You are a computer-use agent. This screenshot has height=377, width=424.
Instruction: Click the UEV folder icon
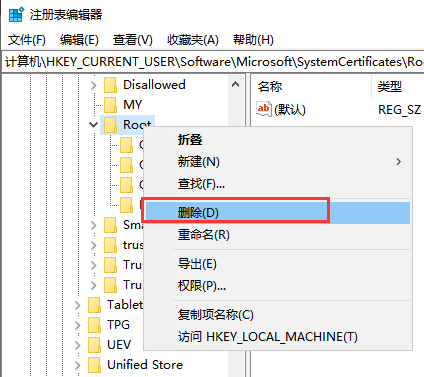click(94, 345)
